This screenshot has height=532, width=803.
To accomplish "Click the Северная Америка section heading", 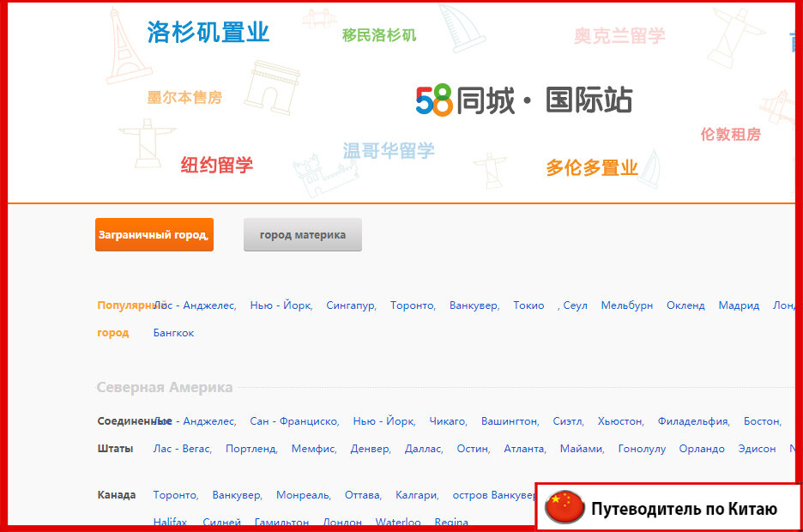I will tap(165, 388).
